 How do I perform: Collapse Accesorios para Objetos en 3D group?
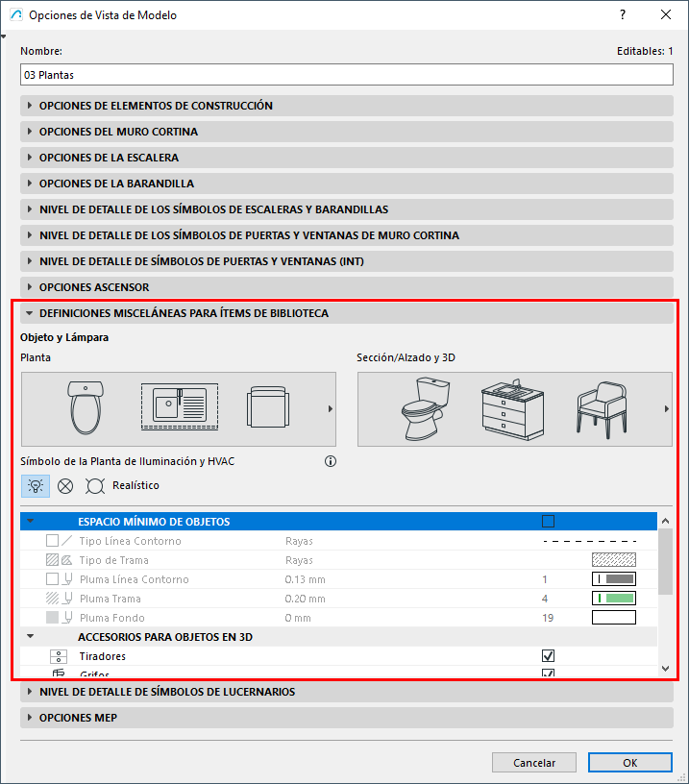point(30,636)
